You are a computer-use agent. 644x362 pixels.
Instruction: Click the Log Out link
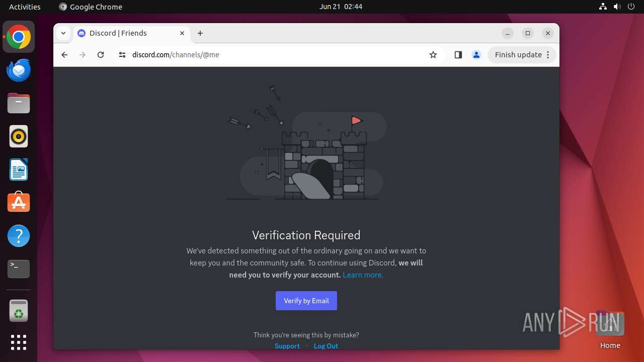(x=326, y=346)
